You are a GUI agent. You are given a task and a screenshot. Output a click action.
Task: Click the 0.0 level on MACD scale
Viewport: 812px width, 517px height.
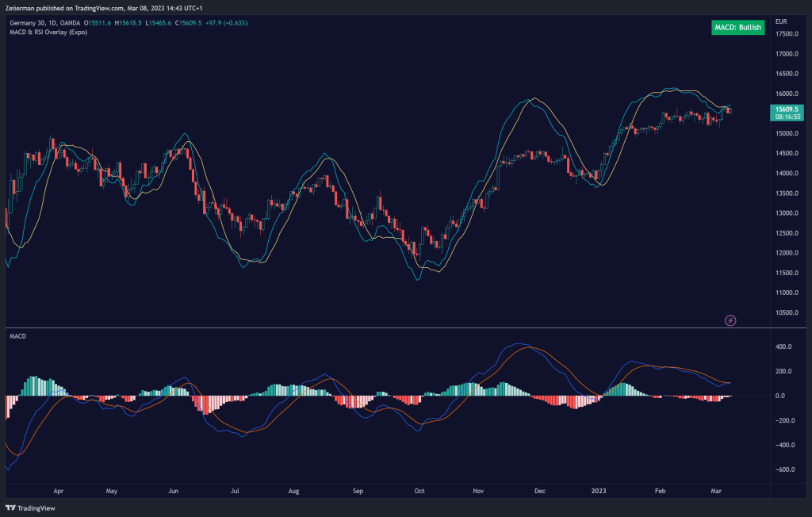781,396
